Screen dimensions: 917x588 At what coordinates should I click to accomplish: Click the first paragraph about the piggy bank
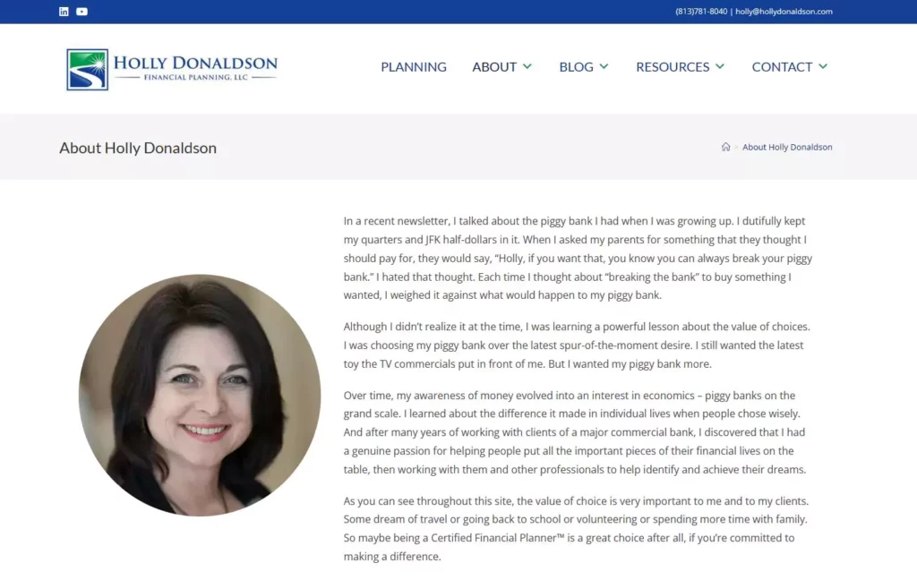point(578,258)
